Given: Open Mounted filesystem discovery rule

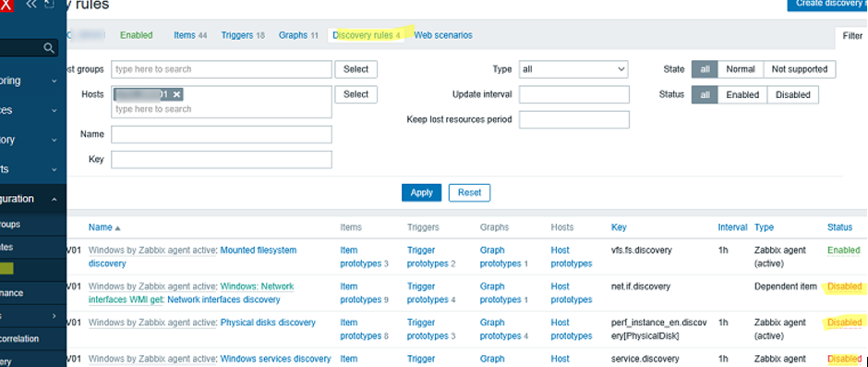Looking at the screenshot, I should tap(259, 250).
